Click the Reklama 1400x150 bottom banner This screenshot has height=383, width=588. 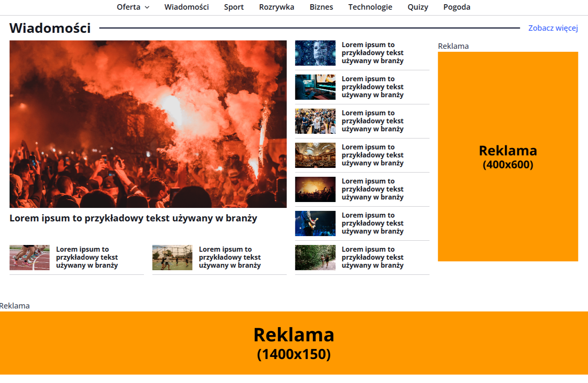pos(294,343)
